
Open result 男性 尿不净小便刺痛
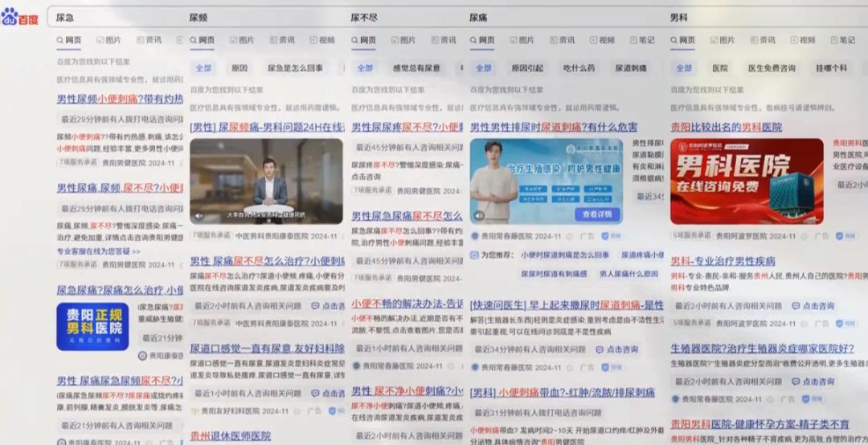click(407, 391)
